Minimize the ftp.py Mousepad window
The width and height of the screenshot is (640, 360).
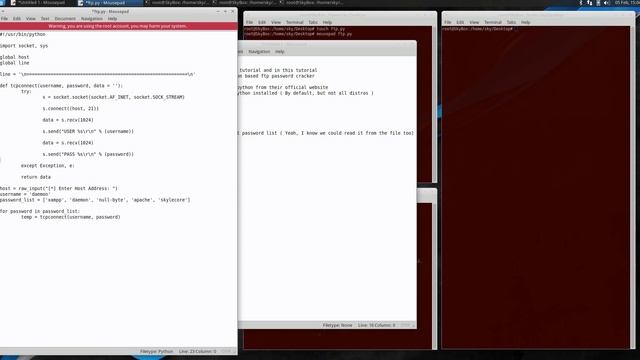point(218,11)
